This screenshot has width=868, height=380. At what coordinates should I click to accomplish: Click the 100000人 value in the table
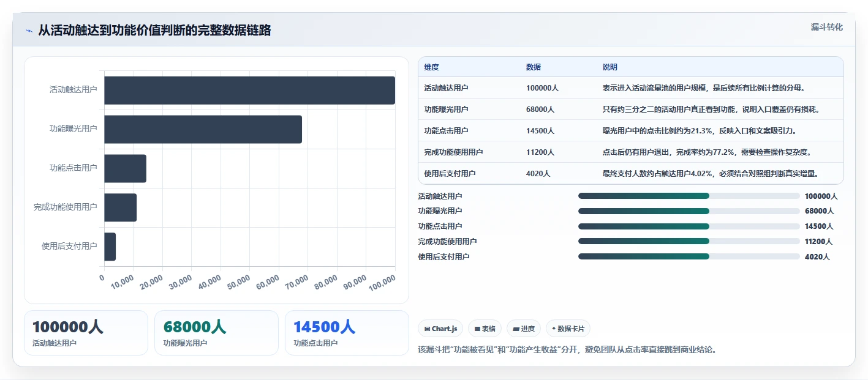(542, 88)
